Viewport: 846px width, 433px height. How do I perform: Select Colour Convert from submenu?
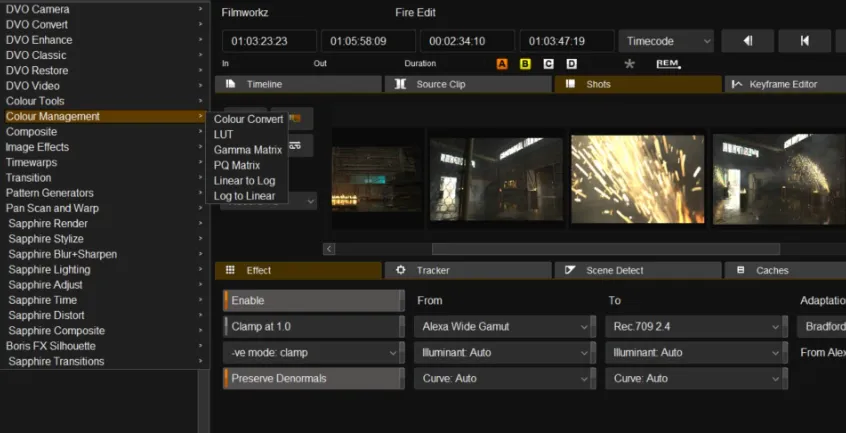(x=248, y=119)
